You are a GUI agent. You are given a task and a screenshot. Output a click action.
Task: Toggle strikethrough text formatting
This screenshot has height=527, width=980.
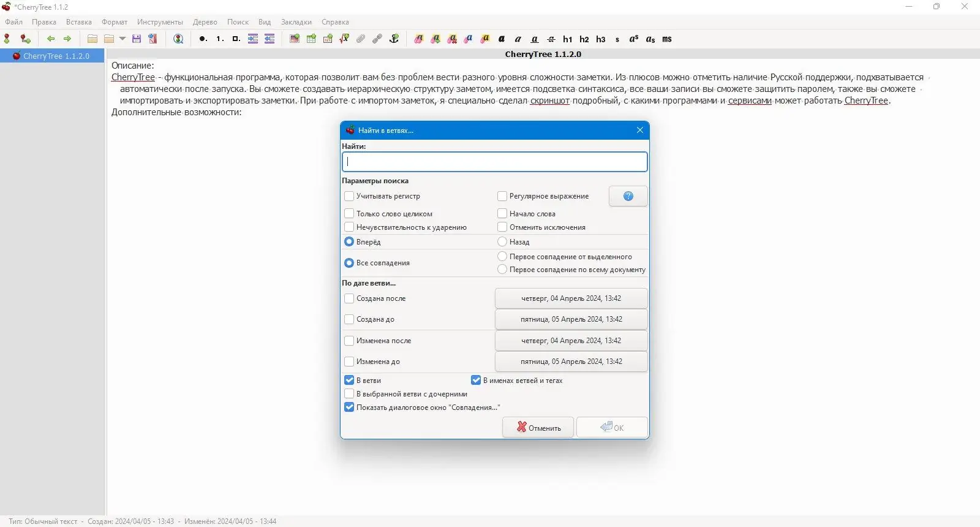click(551, 39)
